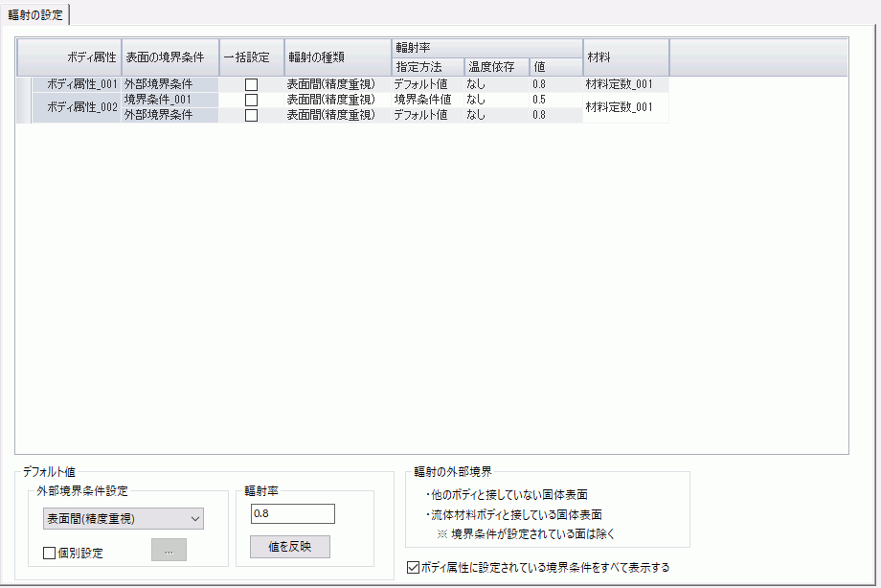Click the "..." button beside 個別設定
This screenshot has height=588, width=881.
coord(169,550)
